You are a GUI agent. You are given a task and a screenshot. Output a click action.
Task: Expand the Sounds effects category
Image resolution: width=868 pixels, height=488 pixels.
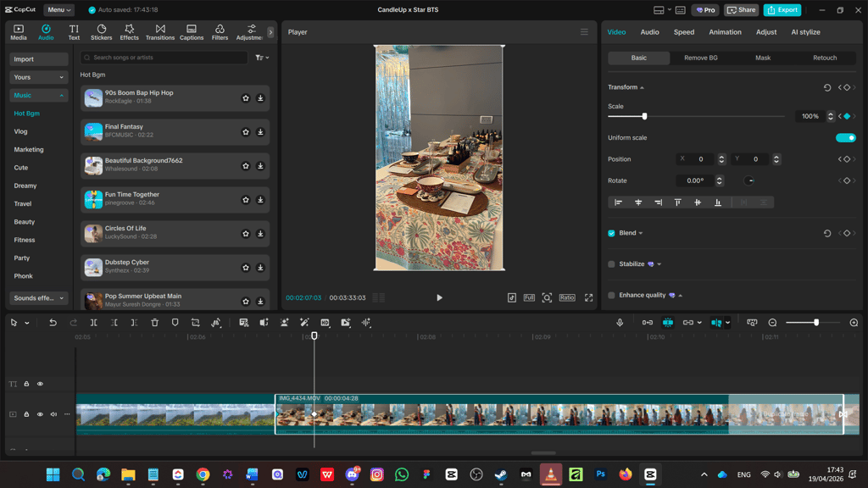(x=39, y=298)
